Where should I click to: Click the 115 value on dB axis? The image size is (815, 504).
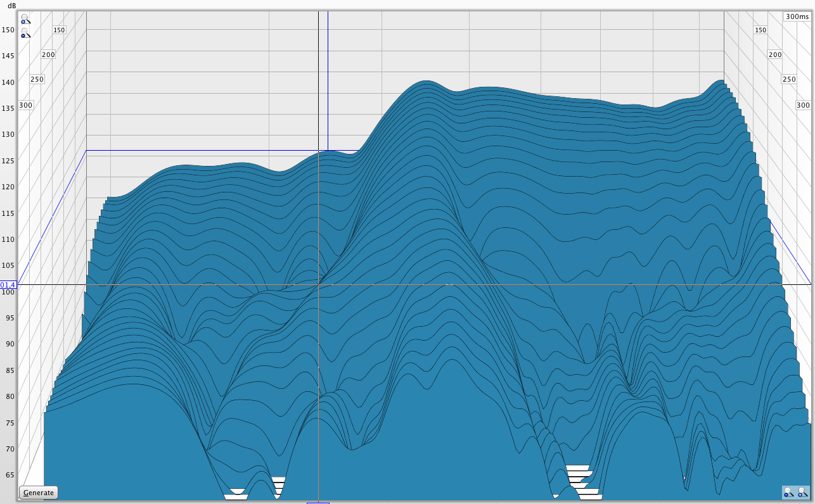pos(8,213)
